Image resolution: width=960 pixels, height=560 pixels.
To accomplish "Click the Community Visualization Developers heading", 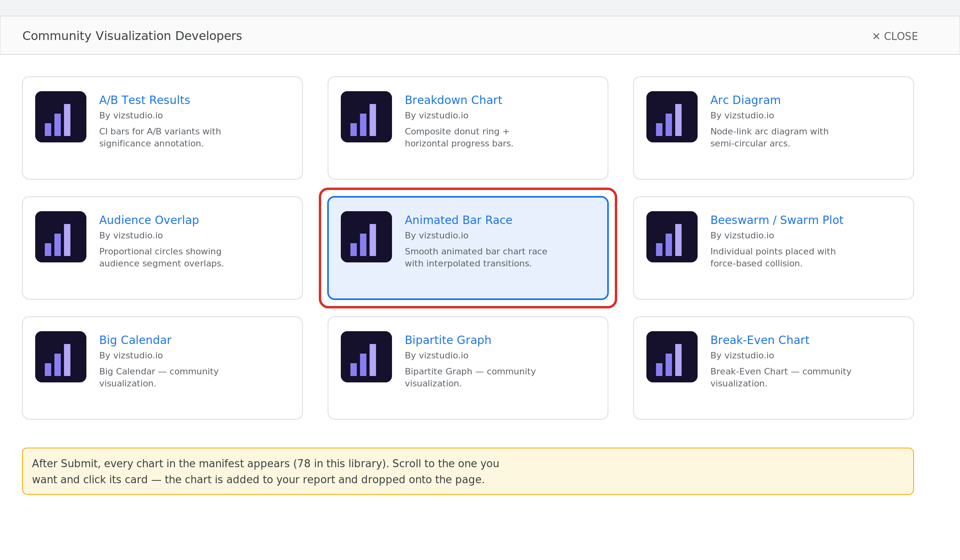I will (132, 36).
